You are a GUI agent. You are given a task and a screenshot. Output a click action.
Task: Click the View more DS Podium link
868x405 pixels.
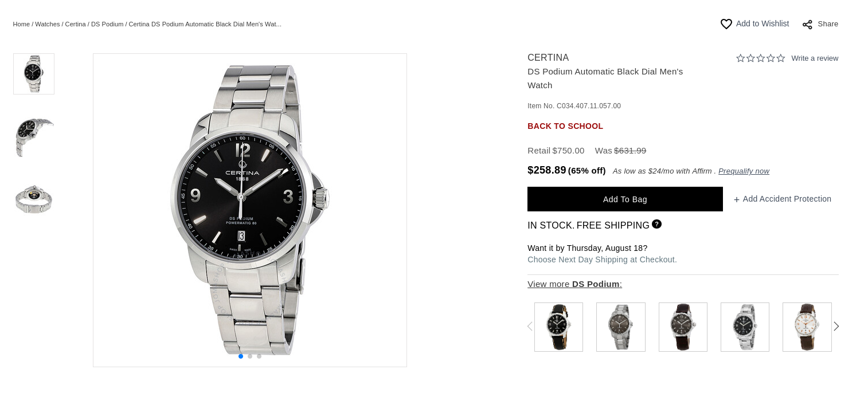click(574, 284)
